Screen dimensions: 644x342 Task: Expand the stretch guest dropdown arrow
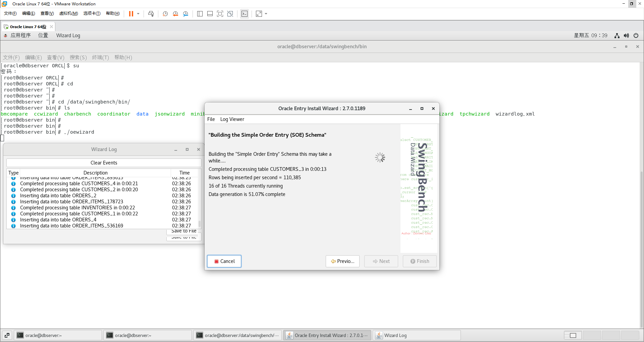pyautogui.click(x=266, y=14)
